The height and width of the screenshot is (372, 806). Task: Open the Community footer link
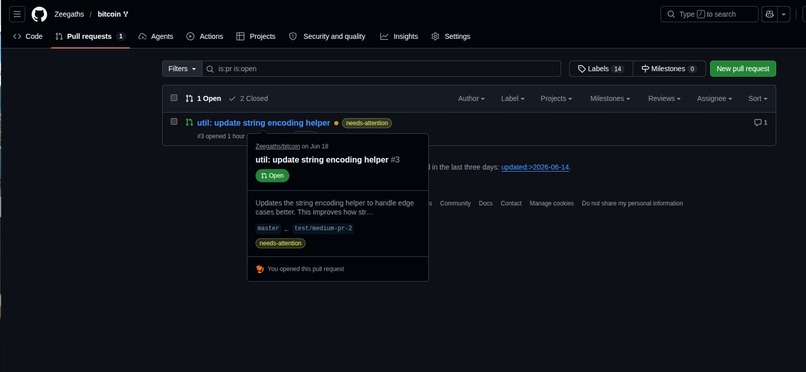pos(455,203)
